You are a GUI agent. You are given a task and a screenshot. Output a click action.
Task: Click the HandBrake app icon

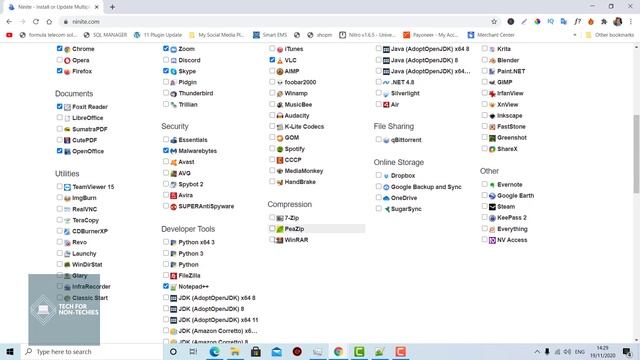coord(280,182)
